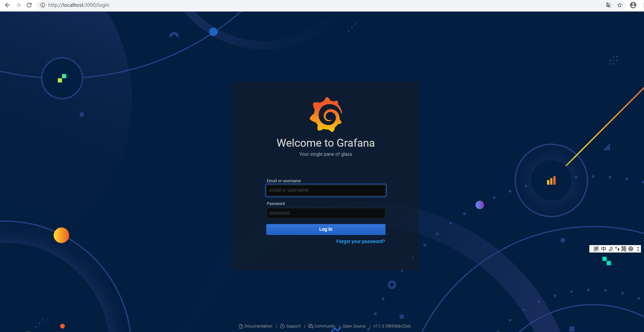Screen dimensions: 644x332
Task: Click the v7.1.5 version text
Action: (392, 326)
